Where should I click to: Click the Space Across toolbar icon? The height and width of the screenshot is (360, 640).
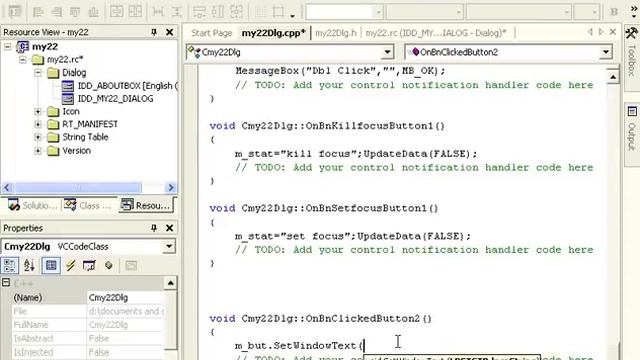click(x=158, y=11)
